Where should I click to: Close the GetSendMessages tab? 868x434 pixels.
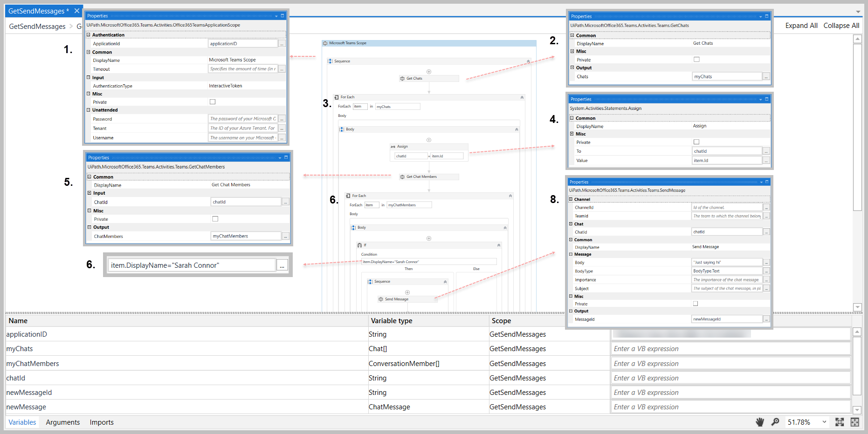coord(77,11)
